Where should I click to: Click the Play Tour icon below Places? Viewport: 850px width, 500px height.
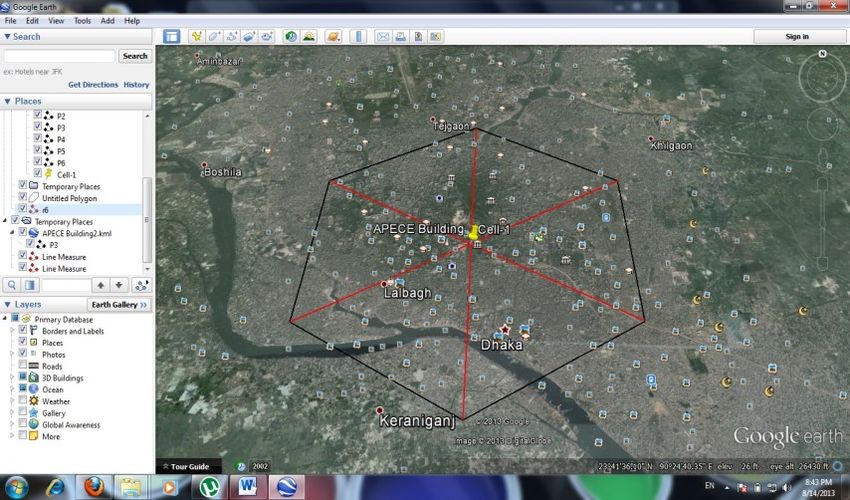[141, 285]
